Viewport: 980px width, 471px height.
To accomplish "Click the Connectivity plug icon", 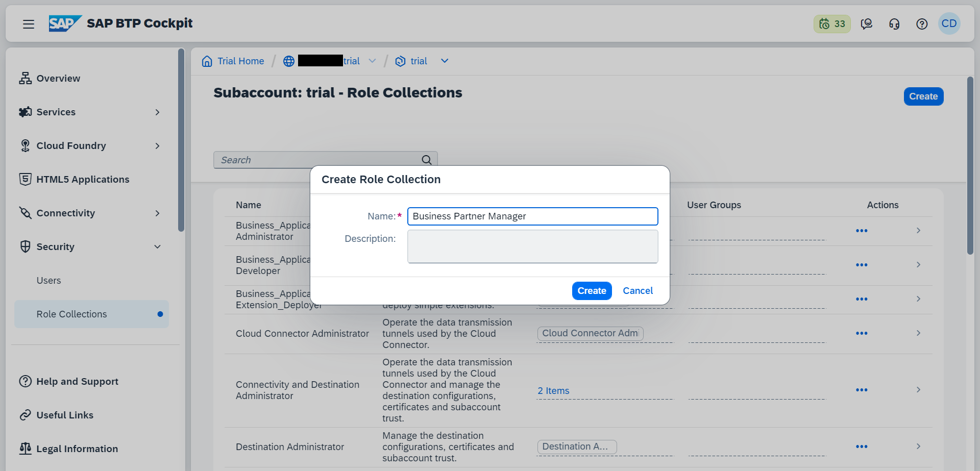I will 25,213.
